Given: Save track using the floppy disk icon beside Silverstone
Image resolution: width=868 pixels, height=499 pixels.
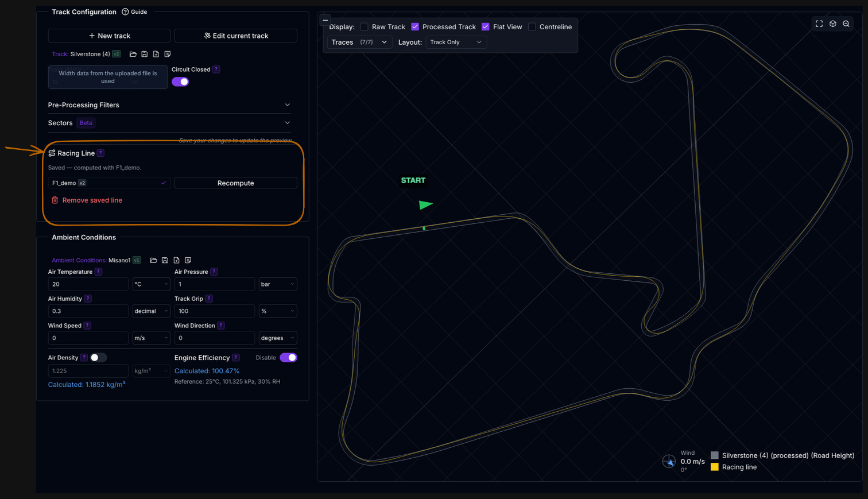Looking at the screenshot, I should pyautogui.click(x=145, y=54).
